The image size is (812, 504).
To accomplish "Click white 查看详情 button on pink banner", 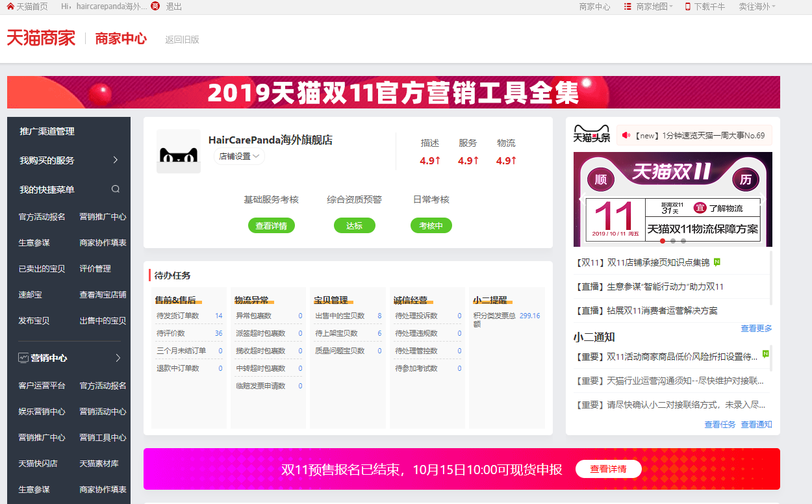I will pos(609,469).
